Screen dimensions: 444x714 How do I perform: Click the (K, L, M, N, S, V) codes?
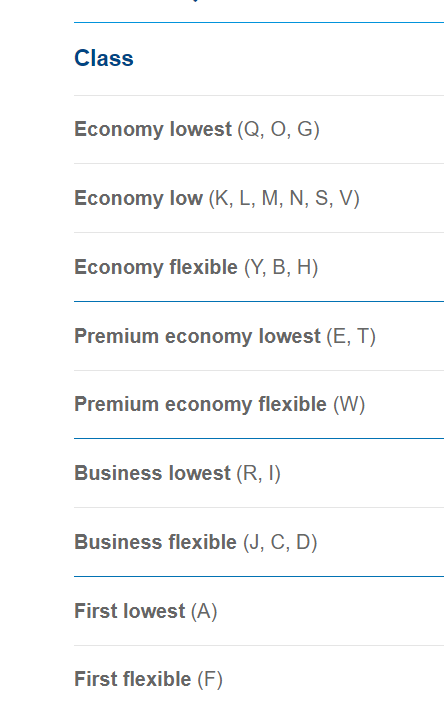coord(284,199)
